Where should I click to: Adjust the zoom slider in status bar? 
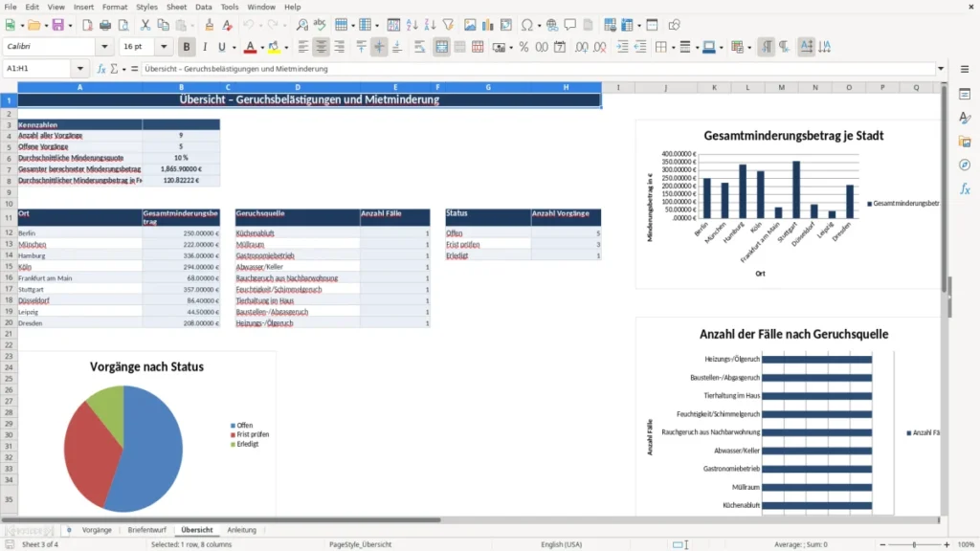pos(914,544)
